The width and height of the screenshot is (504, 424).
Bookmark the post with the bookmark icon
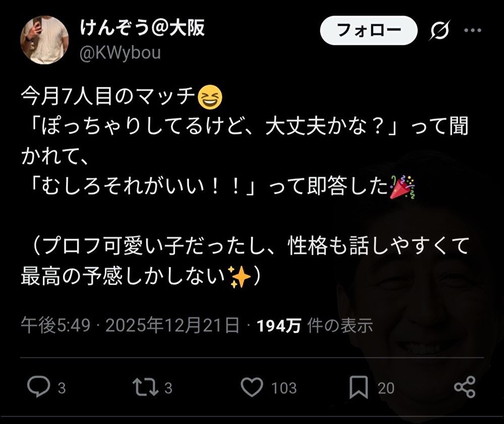359,387
